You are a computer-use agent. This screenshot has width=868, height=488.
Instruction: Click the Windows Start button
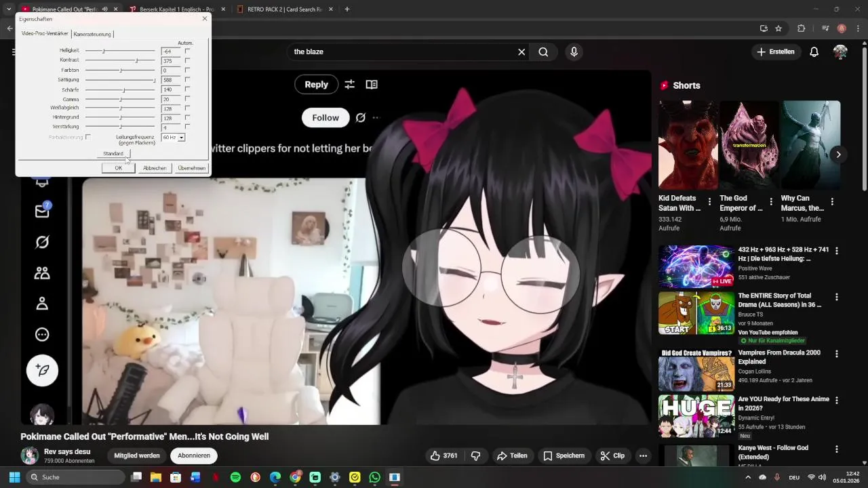[14, 477]
